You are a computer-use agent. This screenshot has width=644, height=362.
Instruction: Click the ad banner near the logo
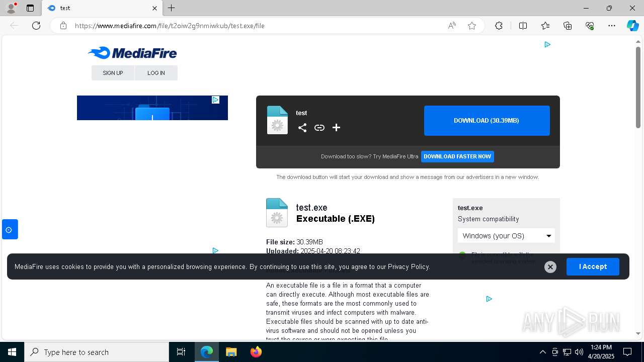[x=152, y=108]
